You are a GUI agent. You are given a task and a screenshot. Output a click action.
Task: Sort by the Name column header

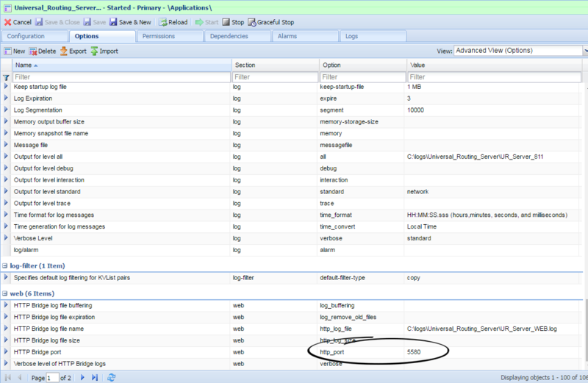coord(122,65)
